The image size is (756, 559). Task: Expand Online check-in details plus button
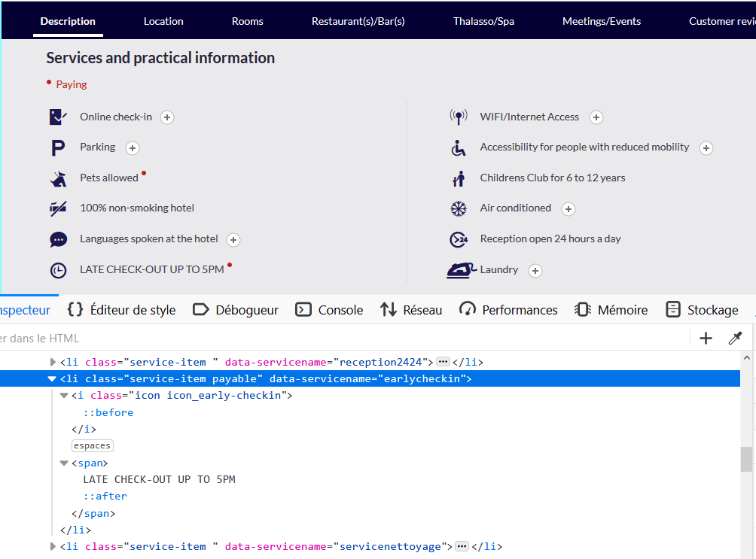[167, 117]
